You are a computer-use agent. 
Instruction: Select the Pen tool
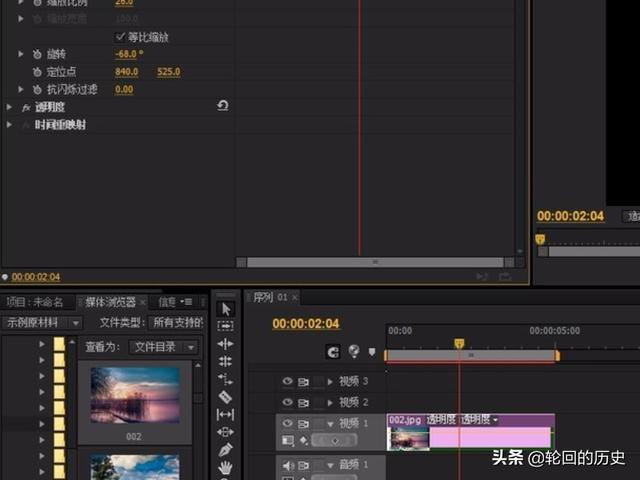pos(225,450)
